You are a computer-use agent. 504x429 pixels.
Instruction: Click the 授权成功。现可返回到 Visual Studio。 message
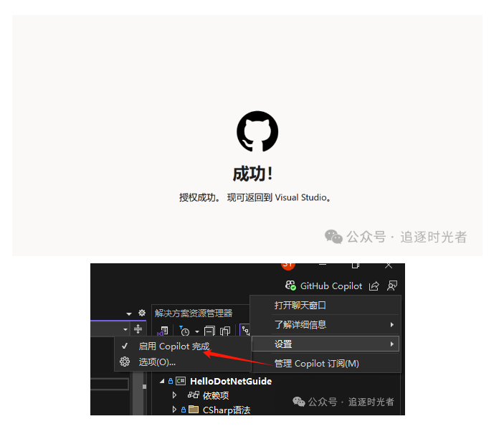coord(255,197)
